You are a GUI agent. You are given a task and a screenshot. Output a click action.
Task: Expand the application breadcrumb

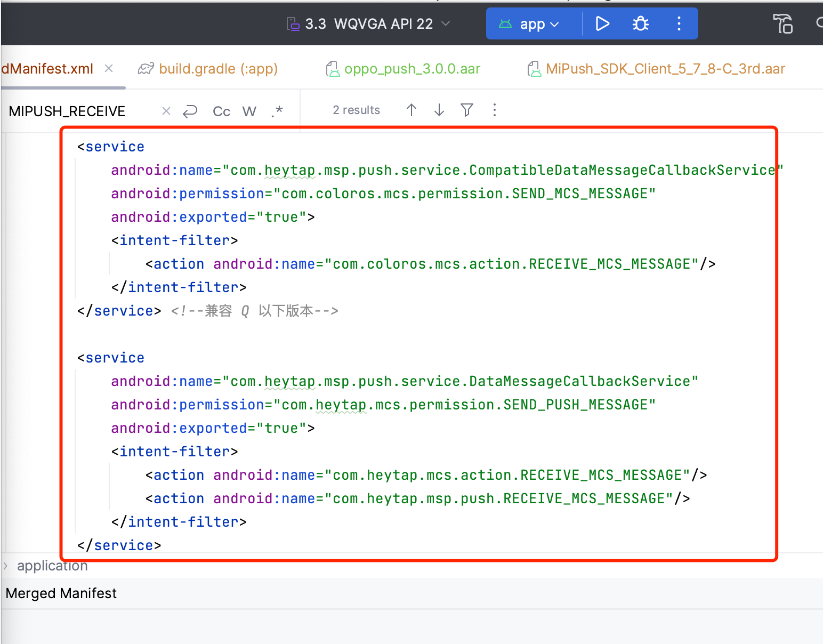pos(52,565)
